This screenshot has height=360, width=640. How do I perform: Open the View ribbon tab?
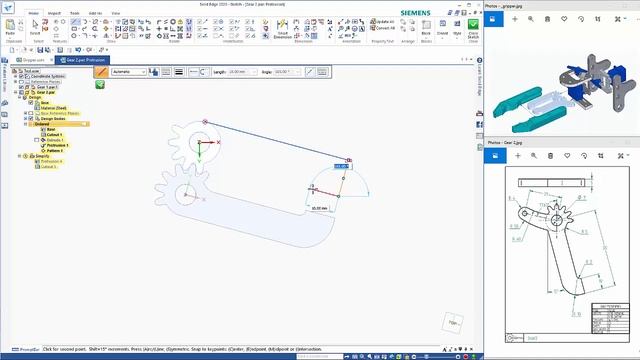[x=116, y=13]
